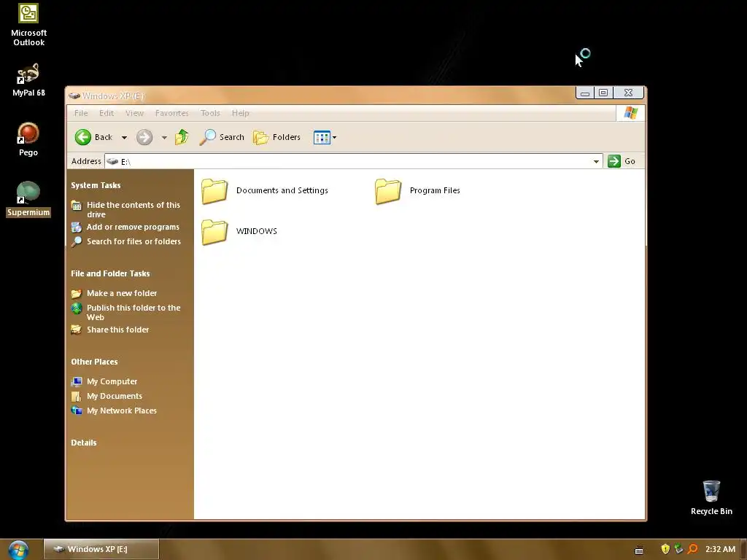Click the Views grid icon

[322, 137]
